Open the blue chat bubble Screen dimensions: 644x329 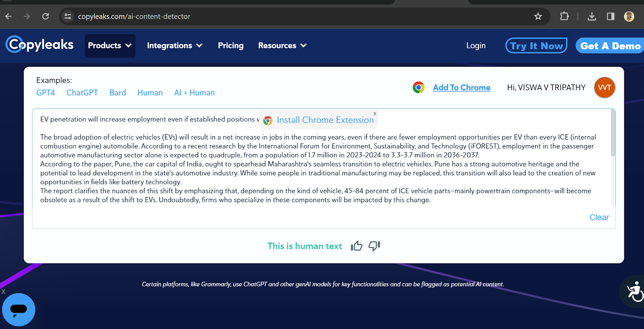coord(19,310)
